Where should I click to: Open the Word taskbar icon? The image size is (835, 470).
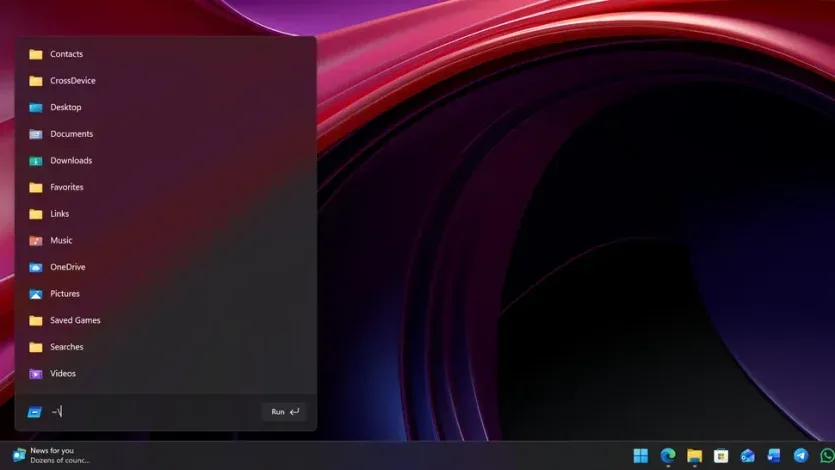point(774,456)
